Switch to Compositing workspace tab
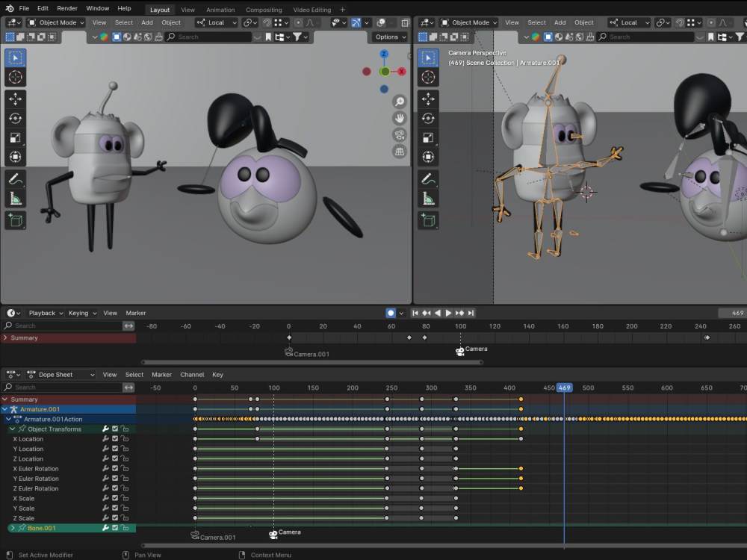 coord(264,10)
